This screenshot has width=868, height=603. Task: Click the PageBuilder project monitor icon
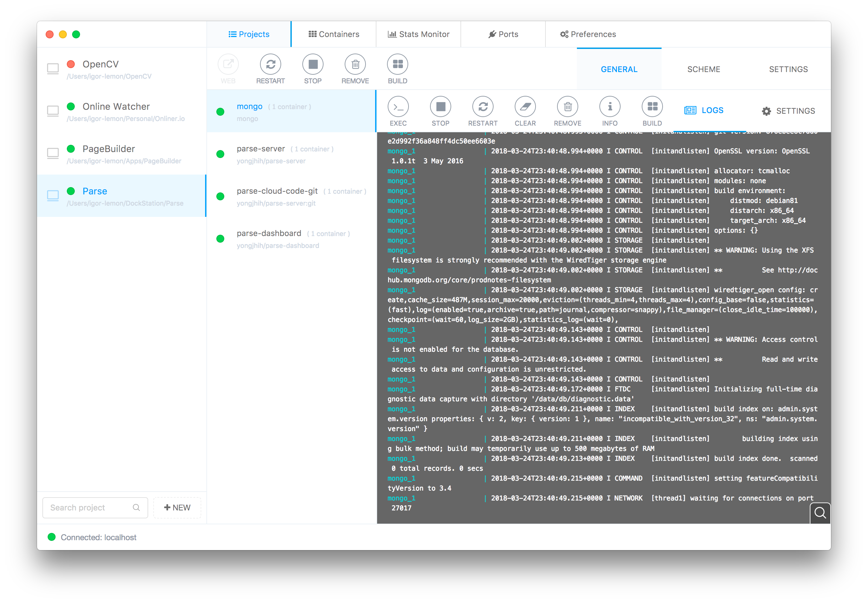click(53, 153)
